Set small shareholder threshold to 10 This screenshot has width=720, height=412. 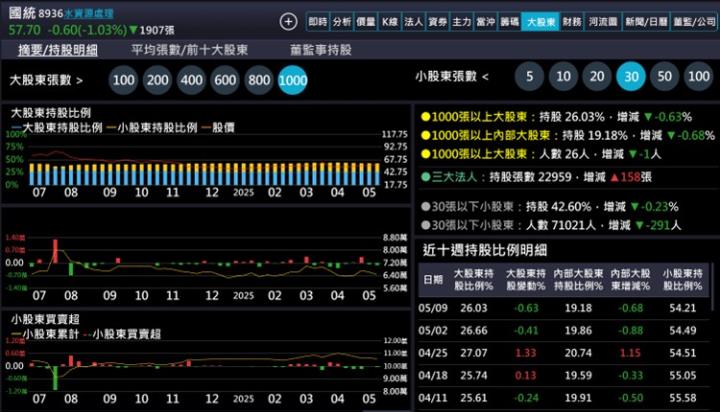[x=563, y=76]
